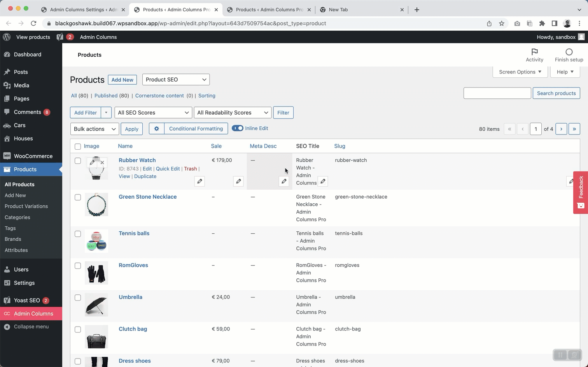Open the browser extensions puzzle icon
Screen dimensions: 588x367
(x=542, y=23)
